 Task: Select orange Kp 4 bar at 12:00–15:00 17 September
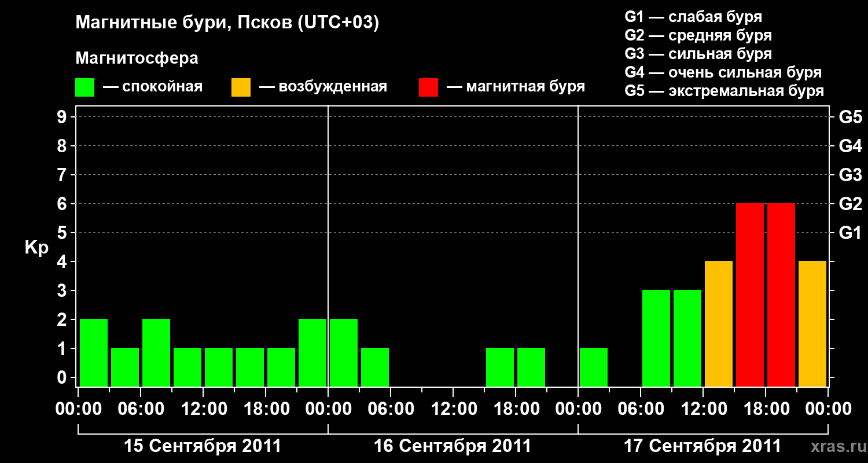(719, 324)
